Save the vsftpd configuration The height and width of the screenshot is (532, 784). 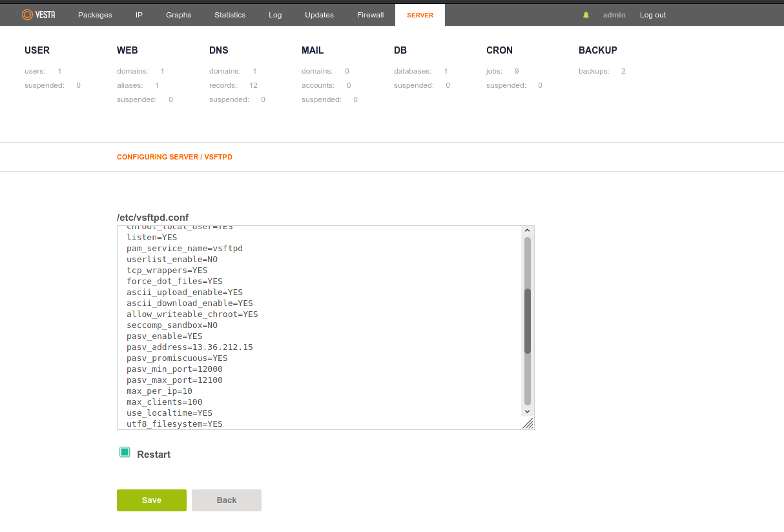pyautogui.click(x=151, y=500)
